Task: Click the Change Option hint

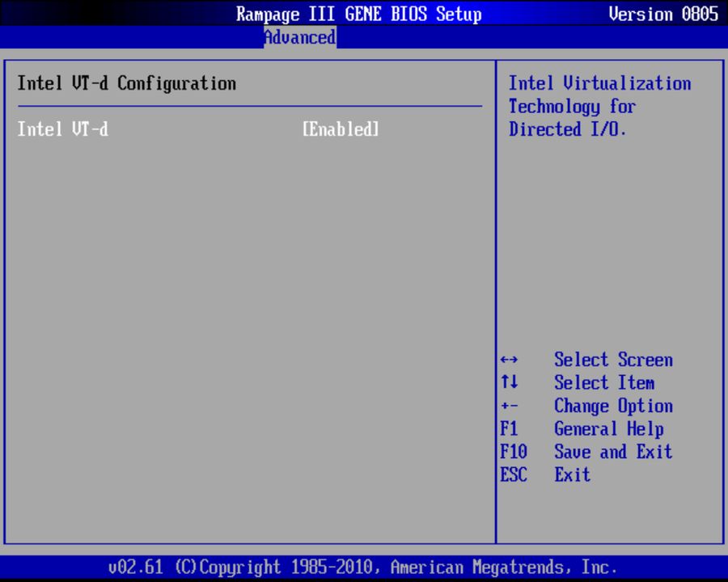Action: (x=613, y=406)
